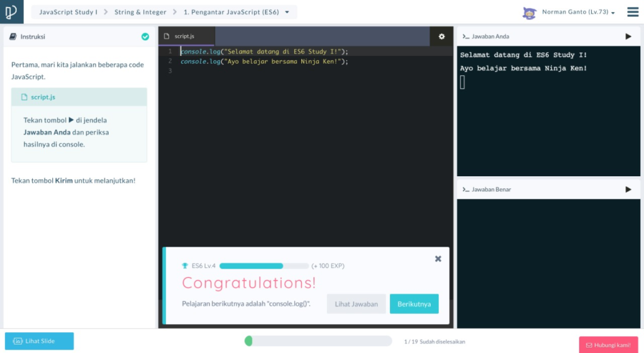
Task: Click the green instruction checkmark
Action: pos(145,36)
